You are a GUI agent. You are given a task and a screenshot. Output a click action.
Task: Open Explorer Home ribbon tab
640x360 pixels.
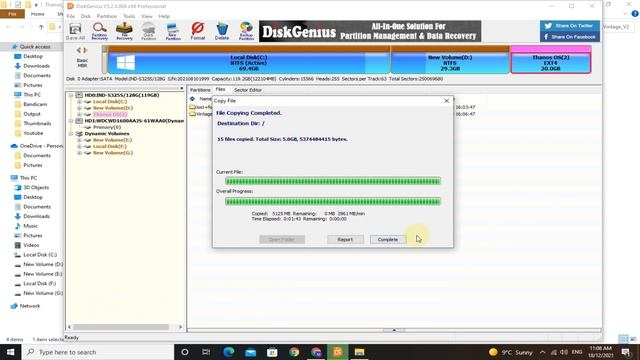click(38, 14)
